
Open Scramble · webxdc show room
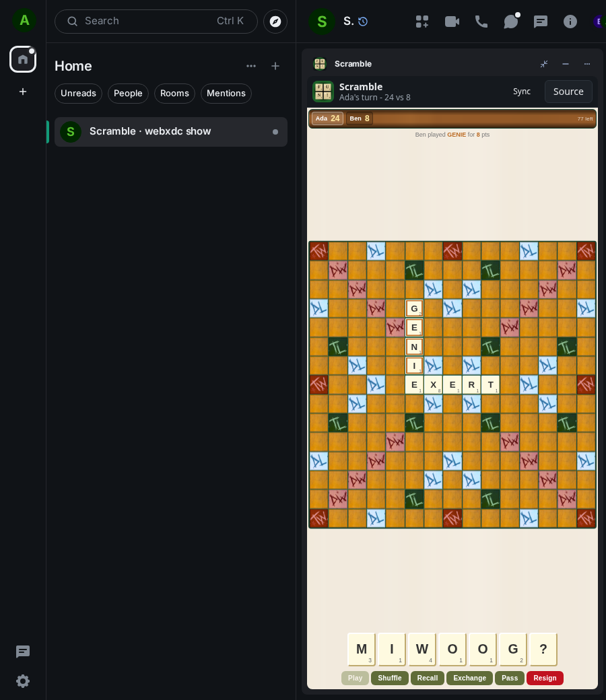click(170, 132)
